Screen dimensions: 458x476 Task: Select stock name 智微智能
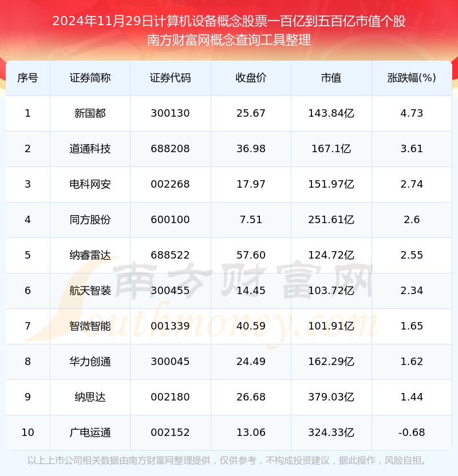pos(90,326)
